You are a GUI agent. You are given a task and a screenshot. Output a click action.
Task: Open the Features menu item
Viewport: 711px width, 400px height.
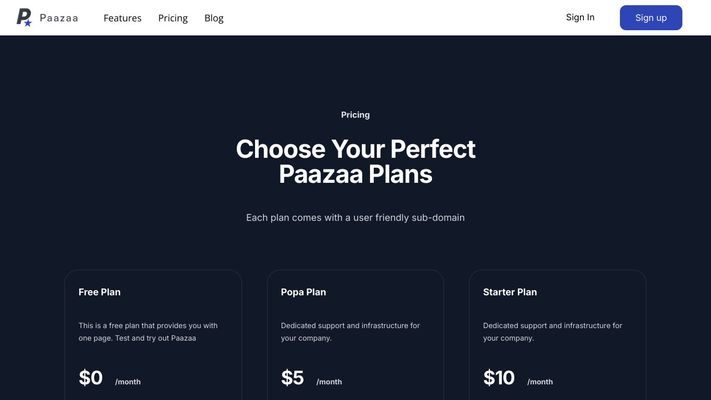coord(122,18)
